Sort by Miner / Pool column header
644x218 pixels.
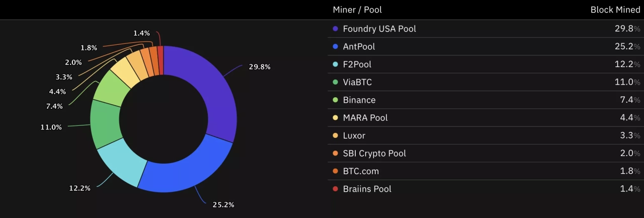(357, 10)
